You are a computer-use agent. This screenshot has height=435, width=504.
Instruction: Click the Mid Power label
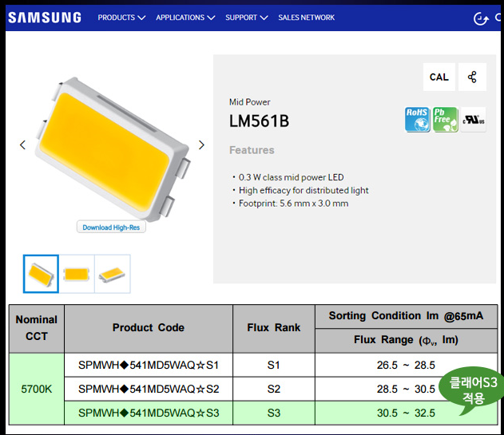coord(249,102)
